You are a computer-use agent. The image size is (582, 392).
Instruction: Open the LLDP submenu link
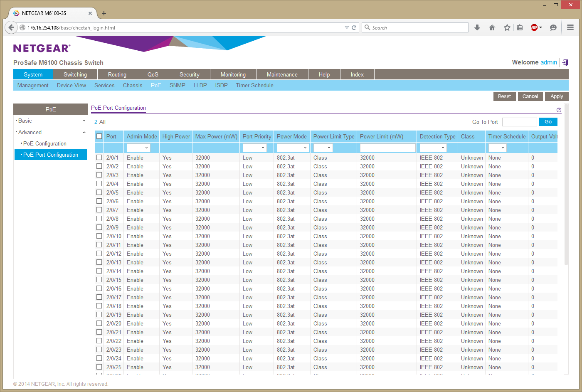point(200,85)
